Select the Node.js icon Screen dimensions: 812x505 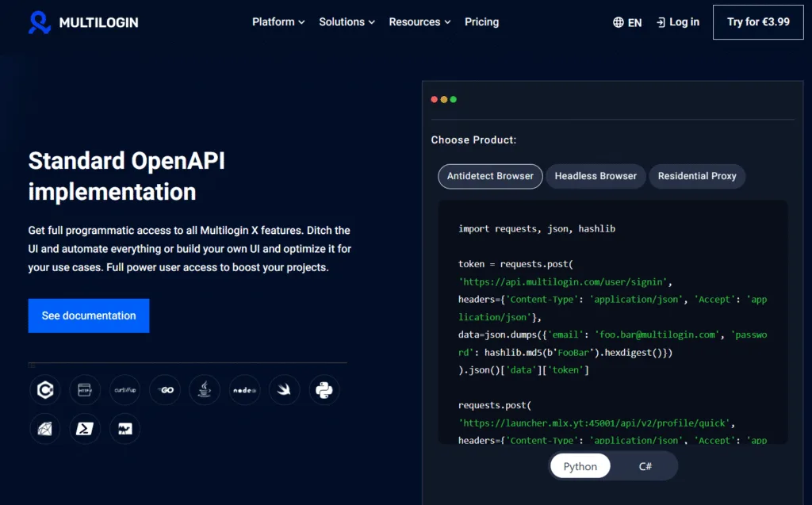coord(244,390)
